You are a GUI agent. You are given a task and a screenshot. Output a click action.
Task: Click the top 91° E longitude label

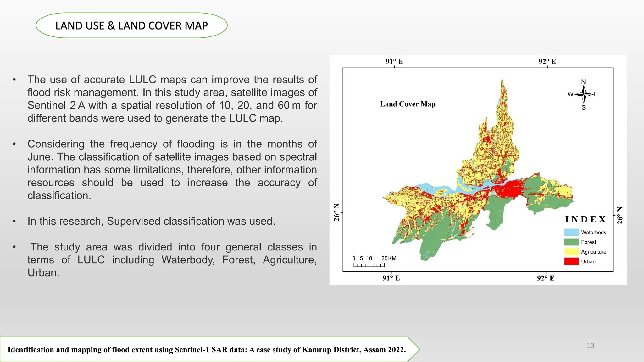pos(394,62)
